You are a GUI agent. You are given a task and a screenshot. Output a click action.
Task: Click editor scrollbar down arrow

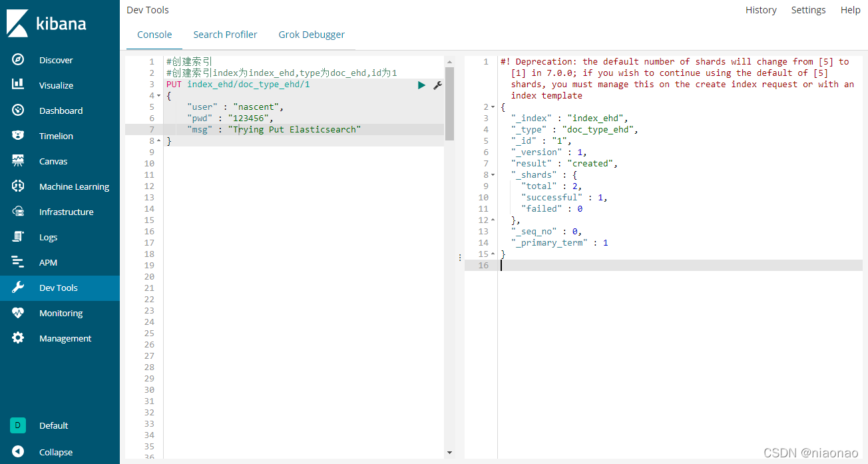(449, 453)
